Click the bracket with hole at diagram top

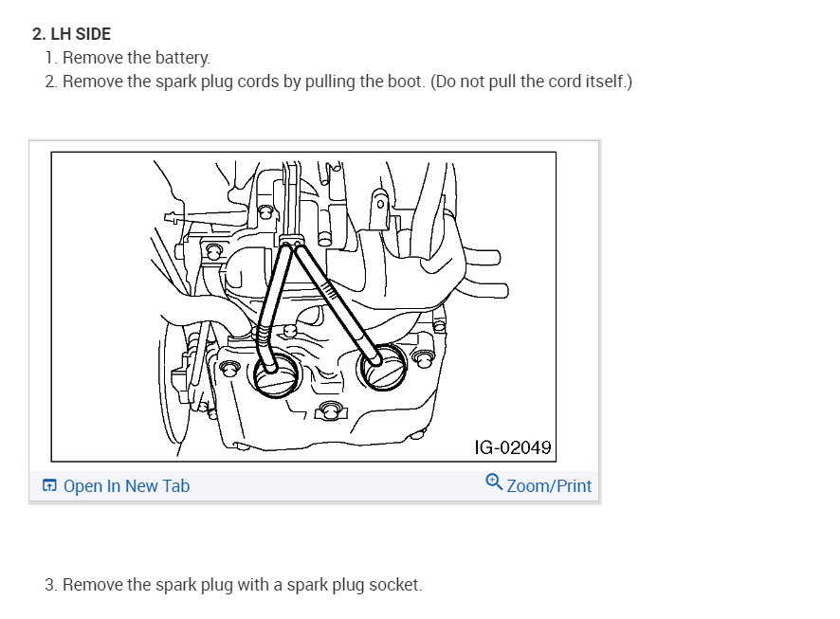coord(380,204)
